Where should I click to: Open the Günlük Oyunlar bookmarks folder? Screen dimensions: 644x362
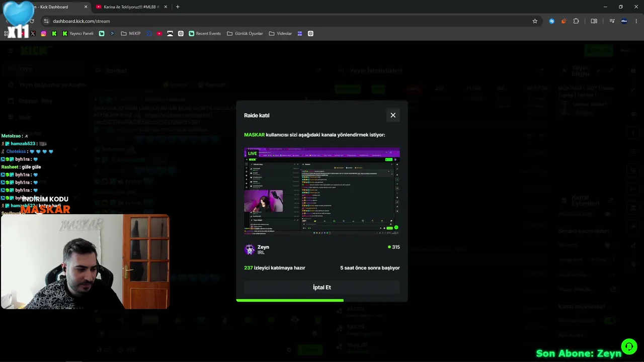tap(245, 34)
